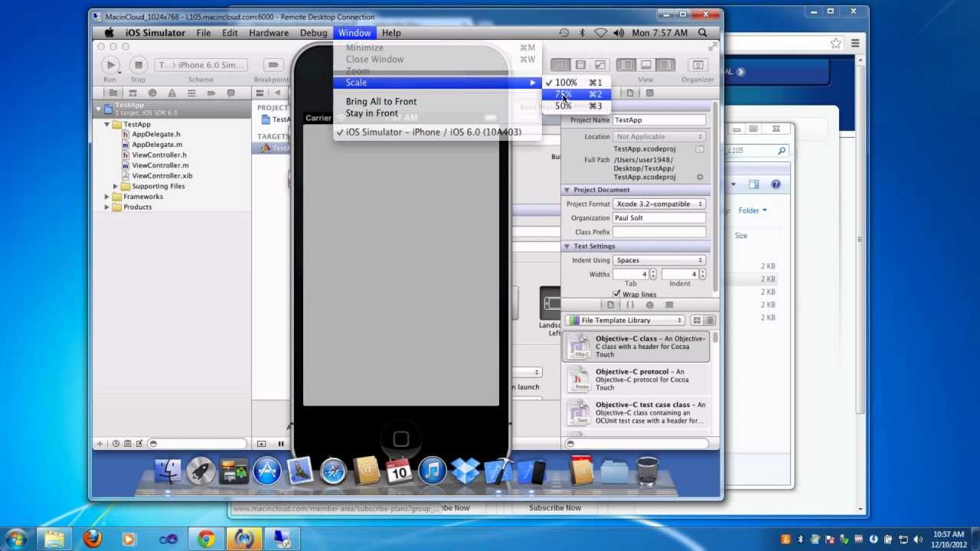Screen dimensions: 980x551
Task: Click the Stop button in Xcode toolbar
Action: click(x=138, y=65)
